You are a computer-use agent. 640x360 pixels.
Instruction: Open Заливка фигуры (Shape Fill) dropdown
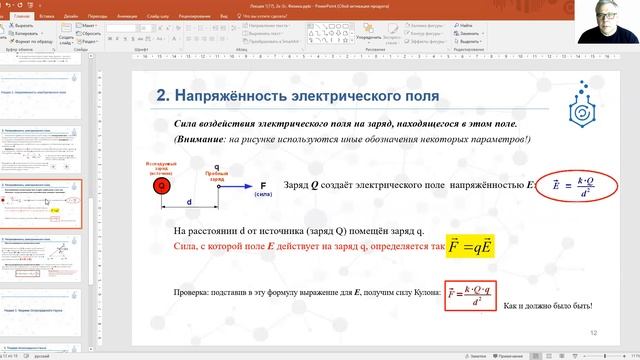coord(424,25)
